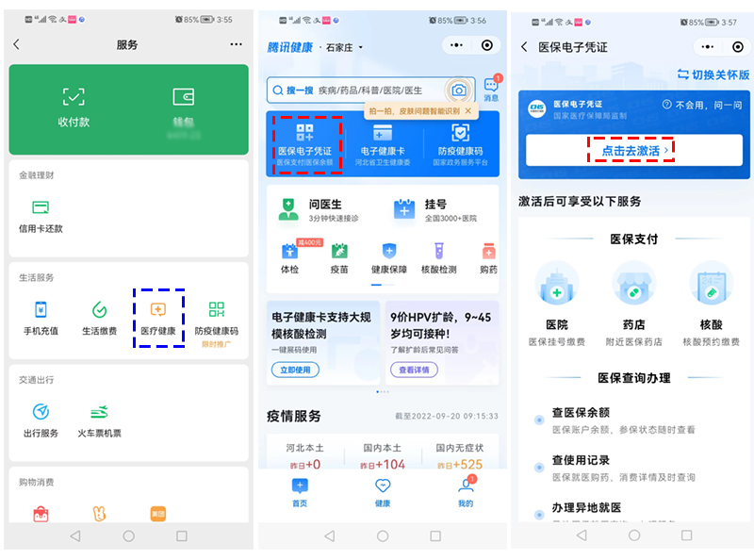The width and height of the screenshot is (754, 560).
Task: Open the 核酸检测 service
Action: 438,259
